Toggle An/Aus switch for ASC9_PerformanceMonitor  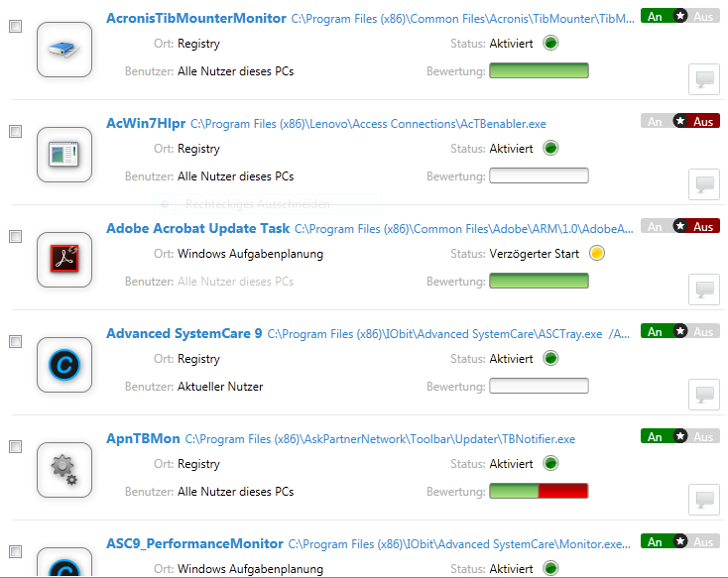pyautogui.click(x=680, y=541)
